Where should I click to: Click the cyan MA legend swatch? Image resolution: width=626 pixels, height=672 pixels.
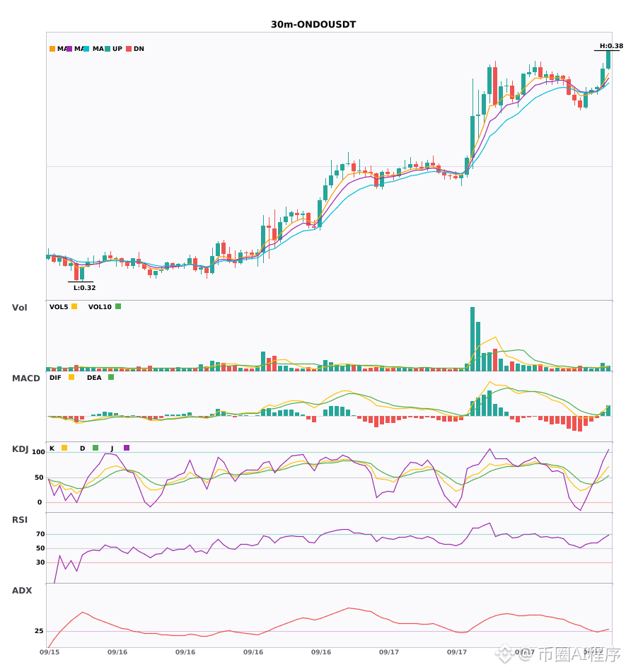[86, 49]
